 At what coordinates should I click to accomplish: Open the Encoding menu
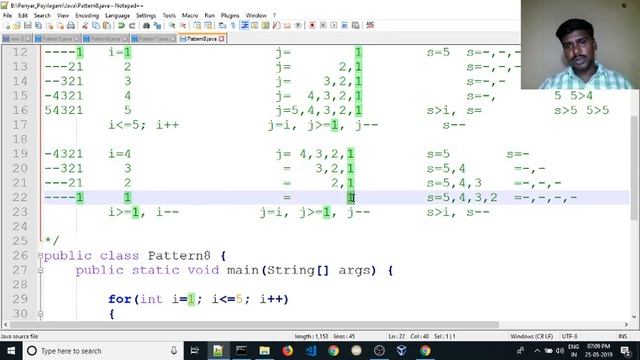tap(87, 16)
